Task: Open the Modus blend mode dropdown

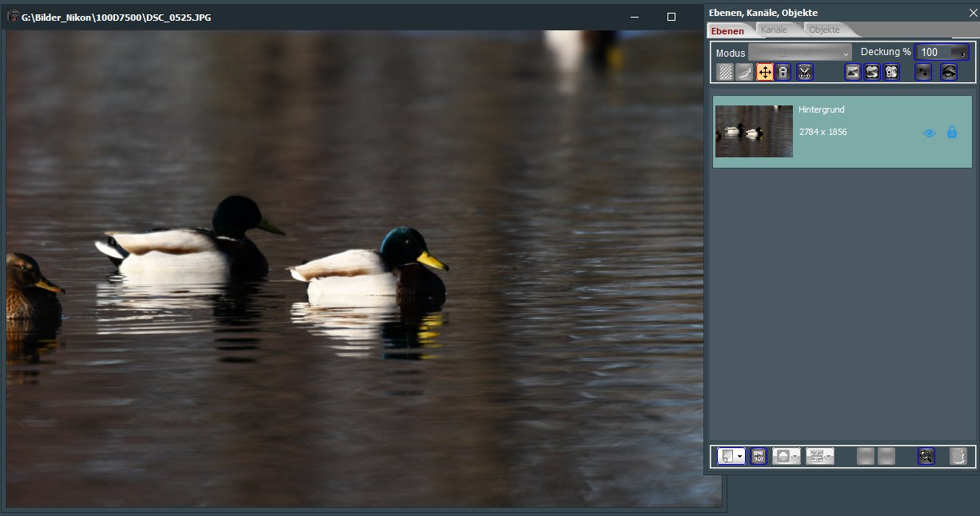Action: [x=800, y=53]
